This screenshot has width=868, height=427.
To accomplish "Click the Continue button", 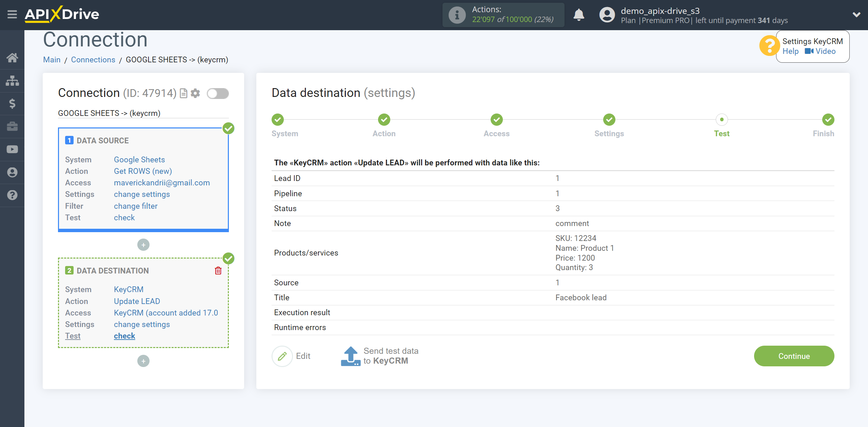I will pos(794,356).
